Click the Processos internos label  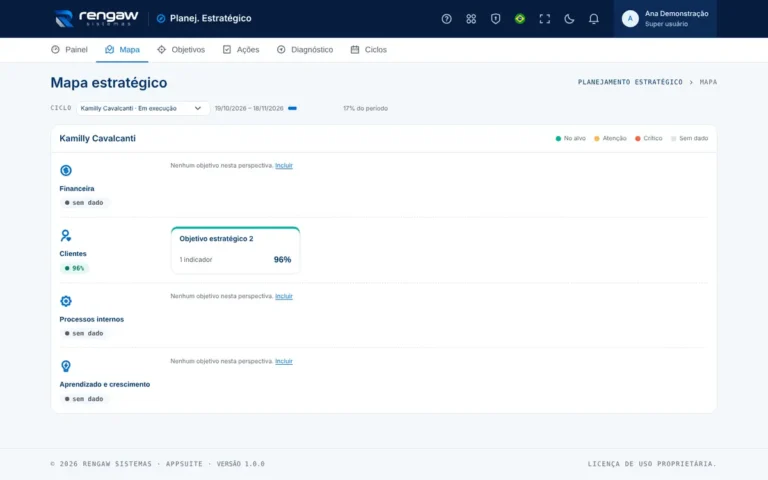[x=92, y=319]
